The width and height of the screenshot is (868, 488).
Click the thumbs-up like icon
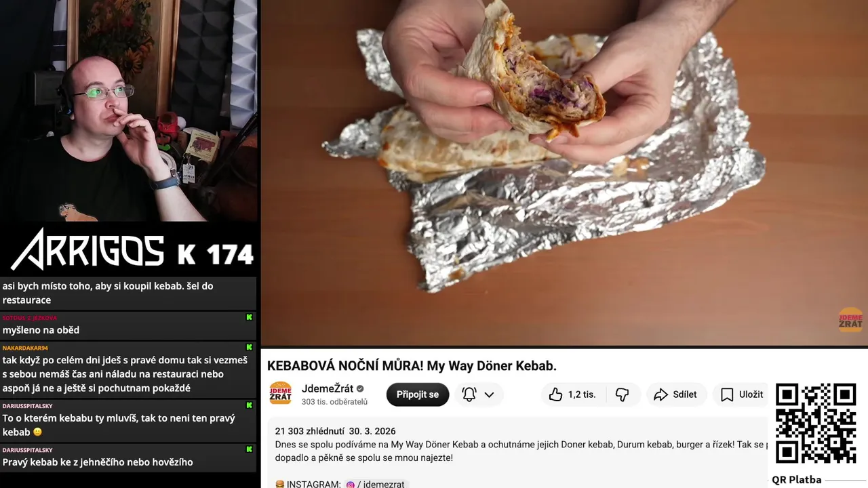555,394
